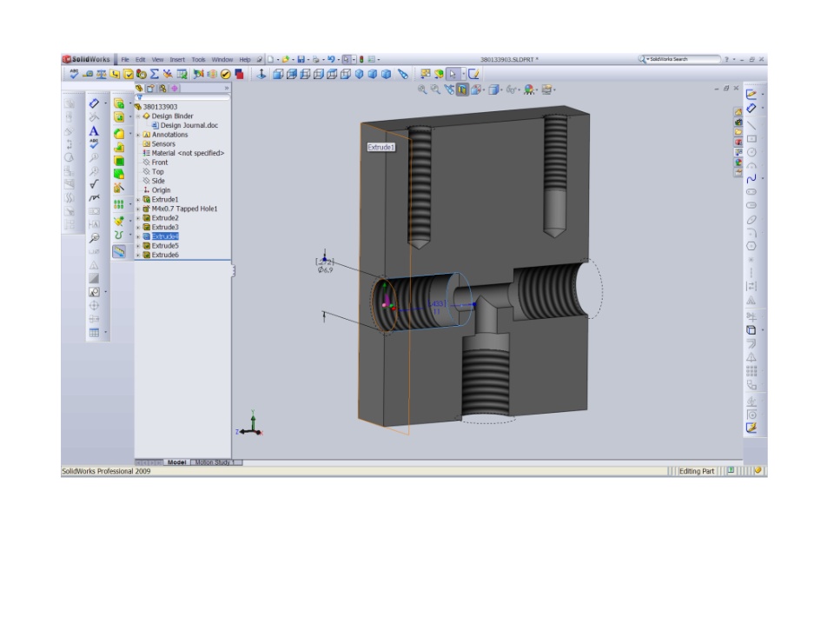The height and width of the screenshot is (644, 834).
Task: Click the Surface Finish checkmark icon
Action: [94, 184]
